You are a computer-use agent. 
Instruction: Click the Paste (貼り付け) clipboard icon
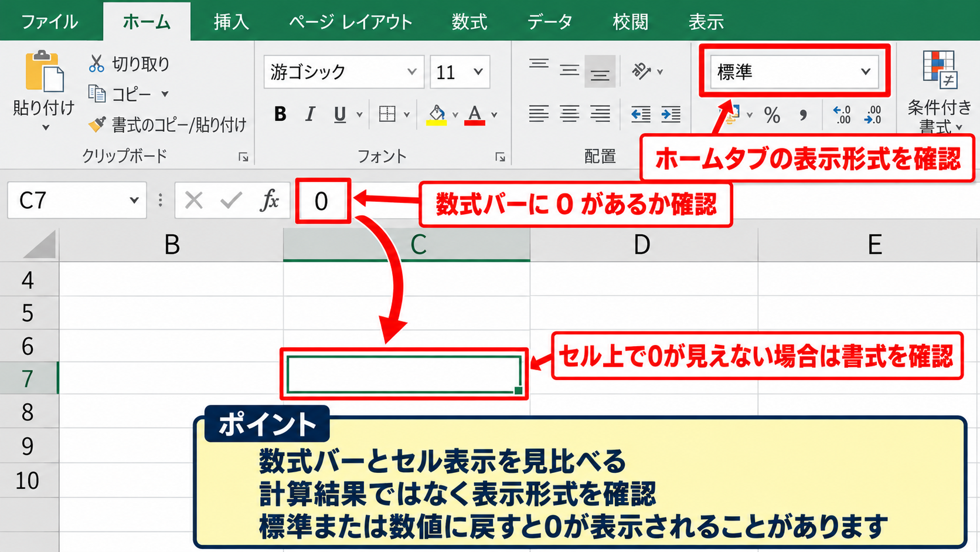pos(45,72)
